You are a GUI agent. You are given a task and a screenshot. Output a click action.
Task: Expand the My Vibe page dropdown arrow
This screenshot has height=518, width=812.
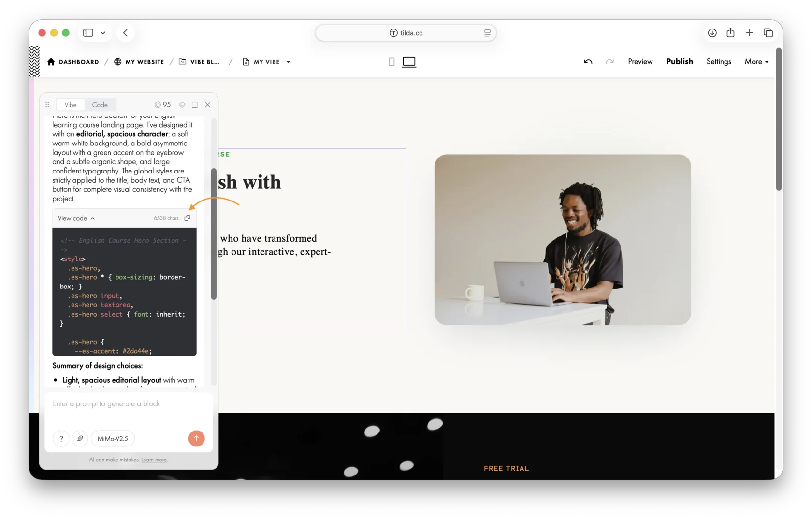coord(288,62)
